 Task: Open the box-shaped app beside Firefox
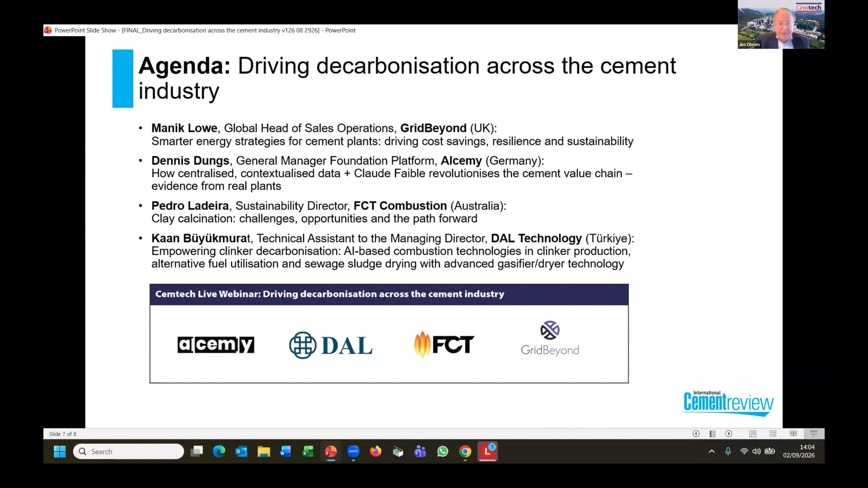(398, 451)
